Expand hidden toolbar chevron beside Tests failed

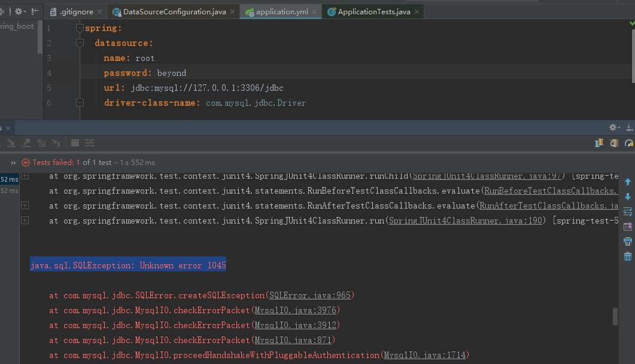tap(13, 163)
